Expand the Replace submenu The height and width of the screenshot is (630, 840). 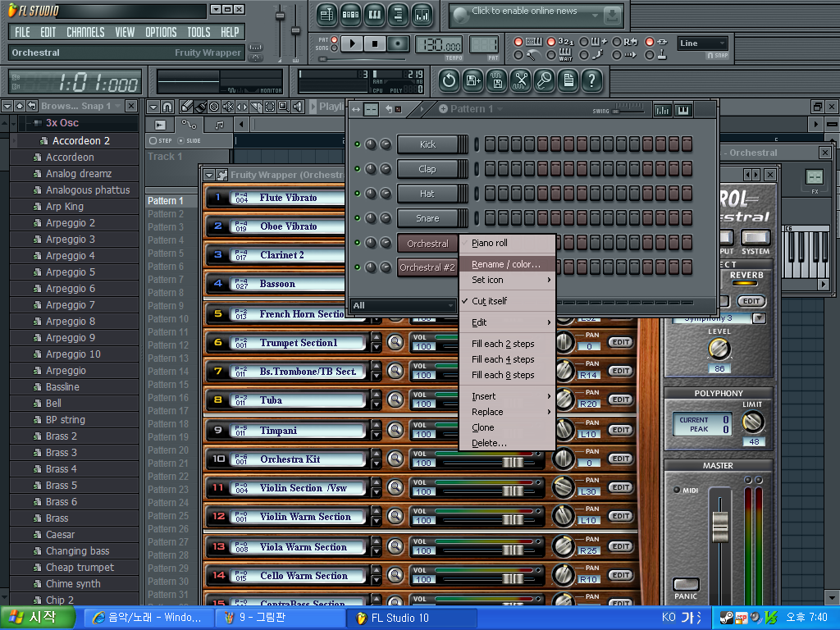click(x=507, y=412)
